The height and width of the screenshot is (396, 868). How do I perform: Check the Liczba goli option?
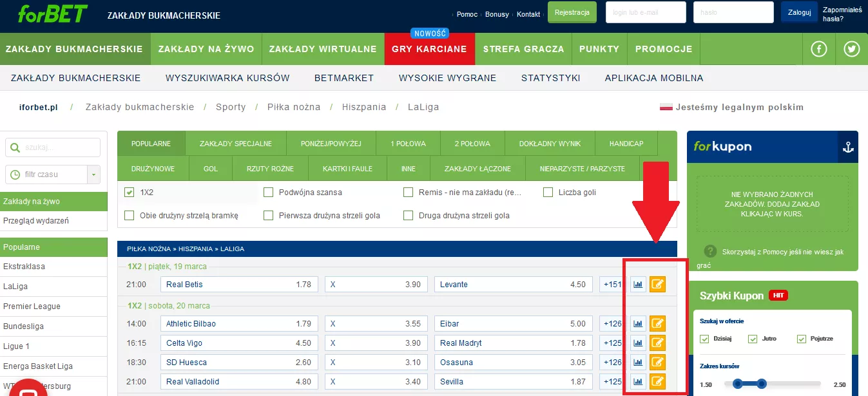(x=548, y=192)
